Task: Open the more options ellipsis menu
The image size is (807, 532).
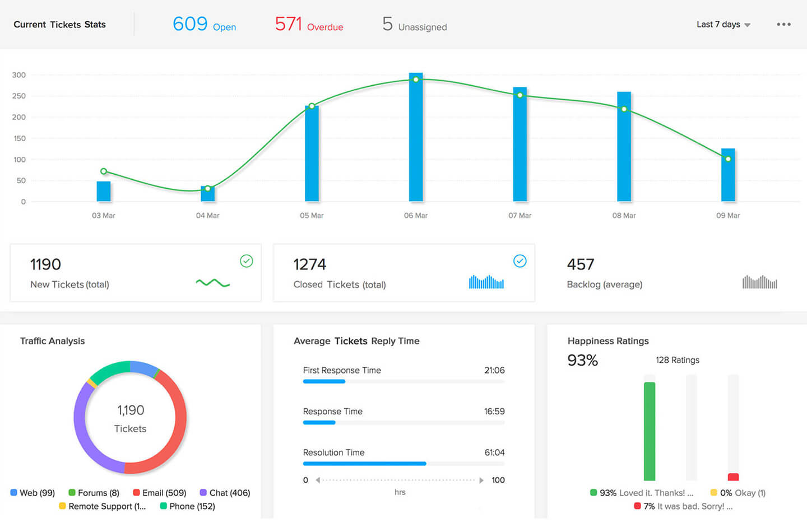Action: point(783,24)
